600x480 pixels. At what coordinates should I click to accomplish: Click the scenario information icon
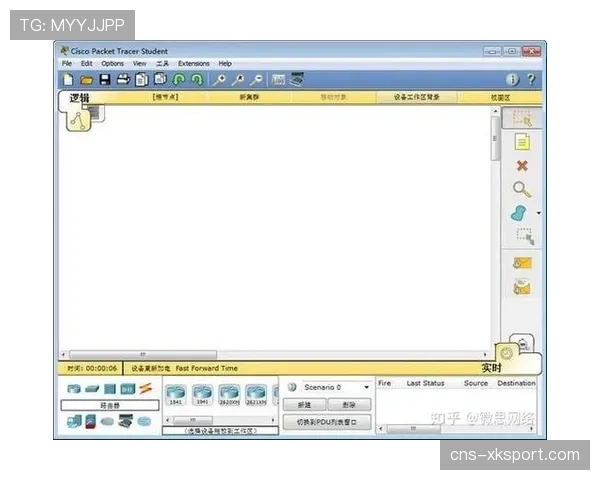(x=292, y=387)
